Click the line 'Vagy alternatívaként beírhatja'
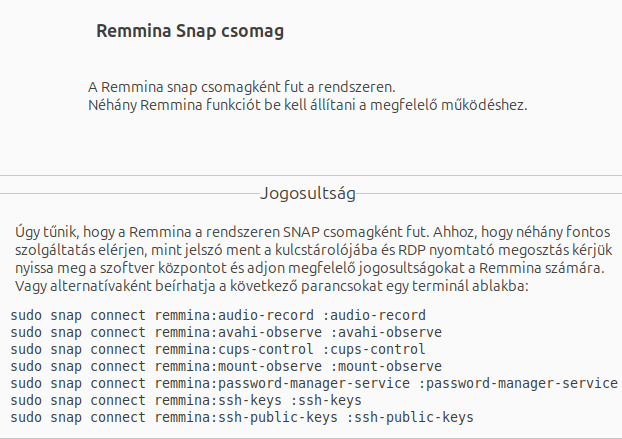This screenshot has height=439, width=622. pyautogui.click(x=272, y=286)
